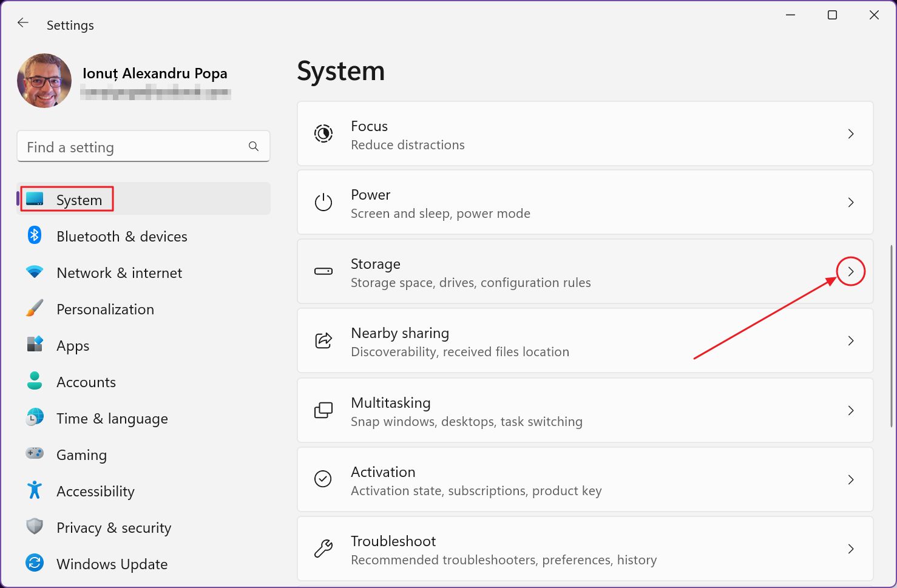
Task: Click the Multitasking windows icon
Action: tap(323, 410)
